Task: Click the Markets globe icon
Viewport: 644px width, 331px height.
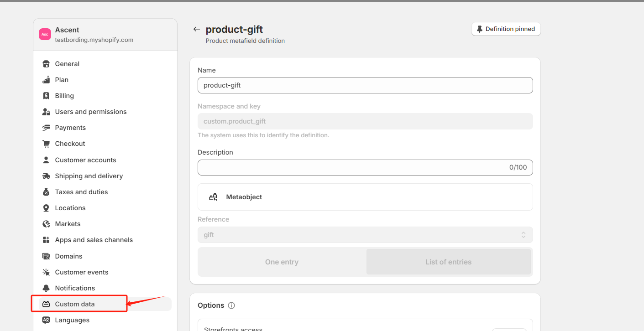Action: (46, 224)
